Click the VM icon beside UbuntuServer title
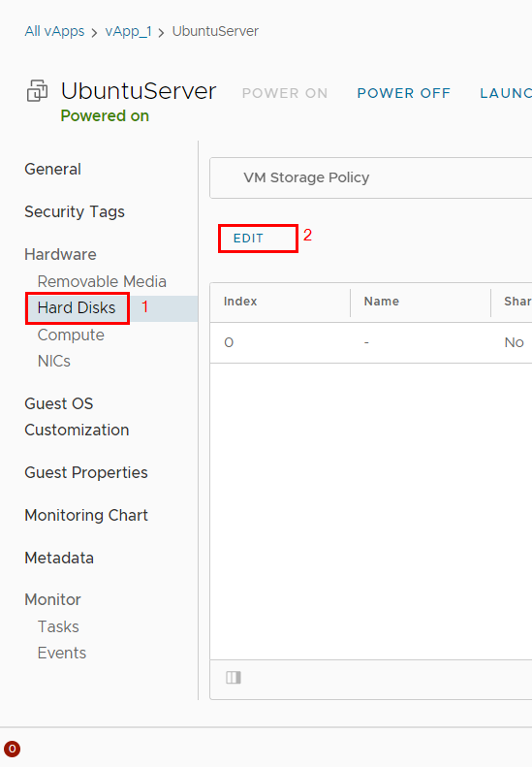 coord(37,91)
